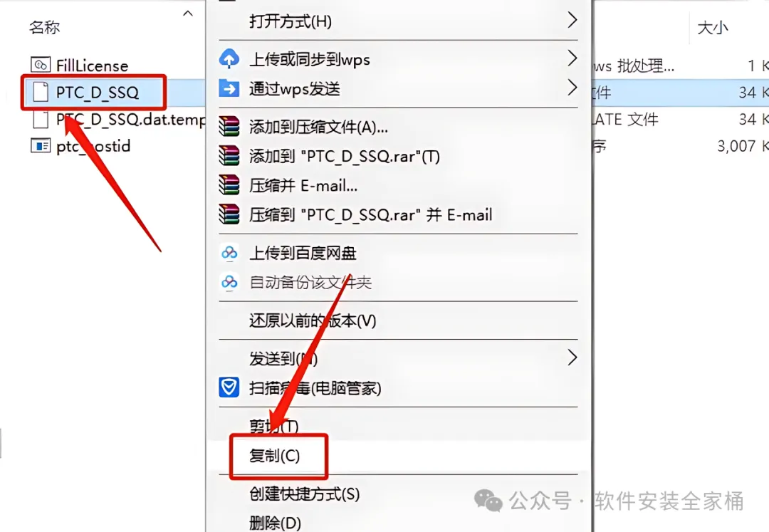Select the PTC_D_SSQ file in list
This screenshot has height=532, width=769.
point(97,92)
